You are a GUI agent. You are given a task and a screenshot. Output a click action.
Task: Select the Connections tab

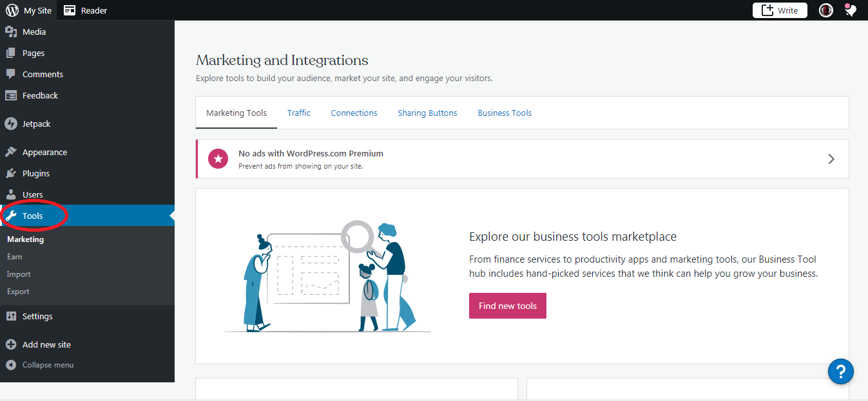(x=354, y=113)
